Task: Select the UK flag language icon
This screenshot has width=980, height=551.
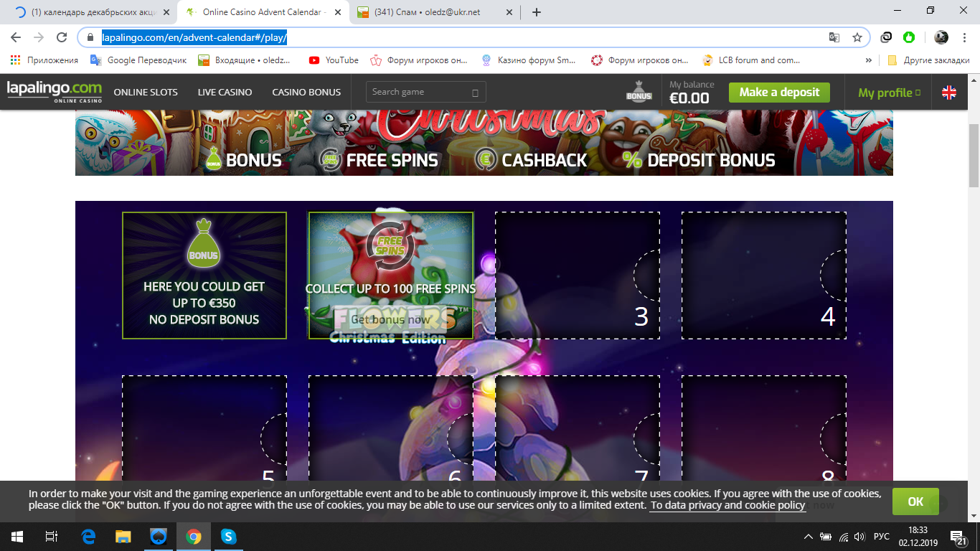Action: tap(949, 92)
